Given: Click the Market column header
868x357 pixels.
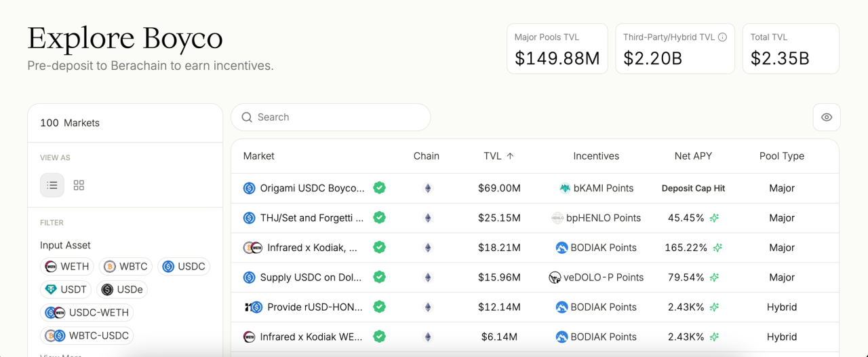Looking at the screenshot, I should coord(258,156).
